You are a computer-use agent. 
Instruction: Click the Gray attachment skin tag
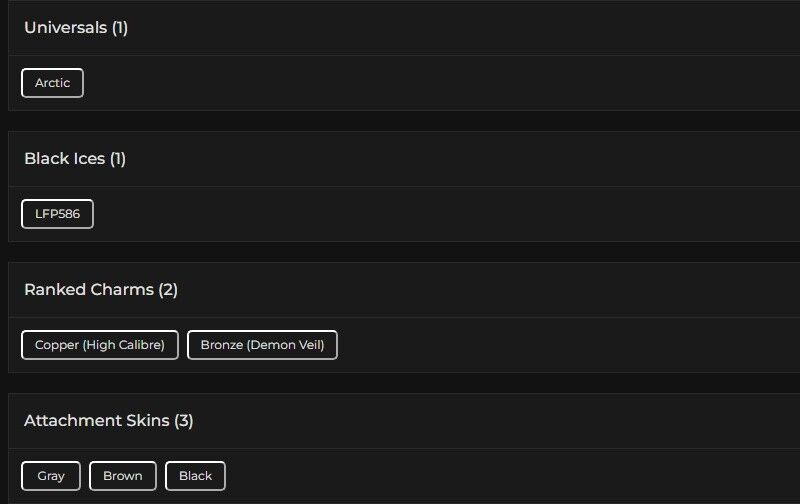[51, 476]
